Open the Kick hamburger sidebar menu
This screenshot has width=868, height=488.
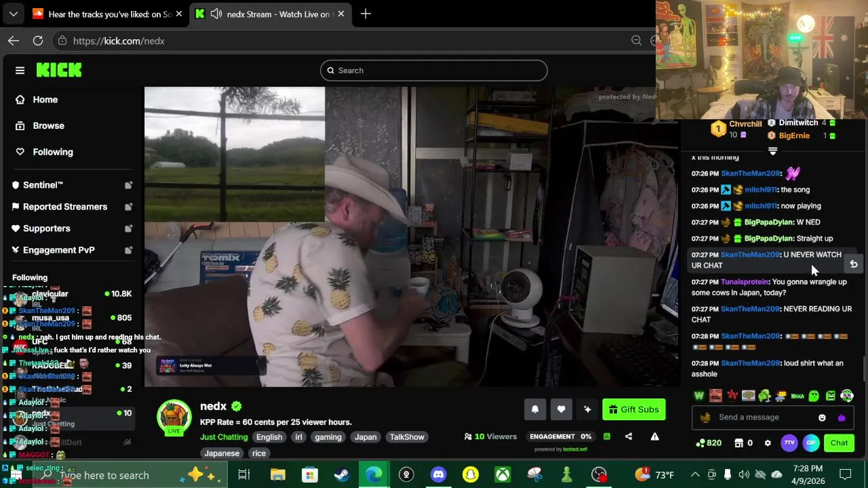click(x=20, y=70)
